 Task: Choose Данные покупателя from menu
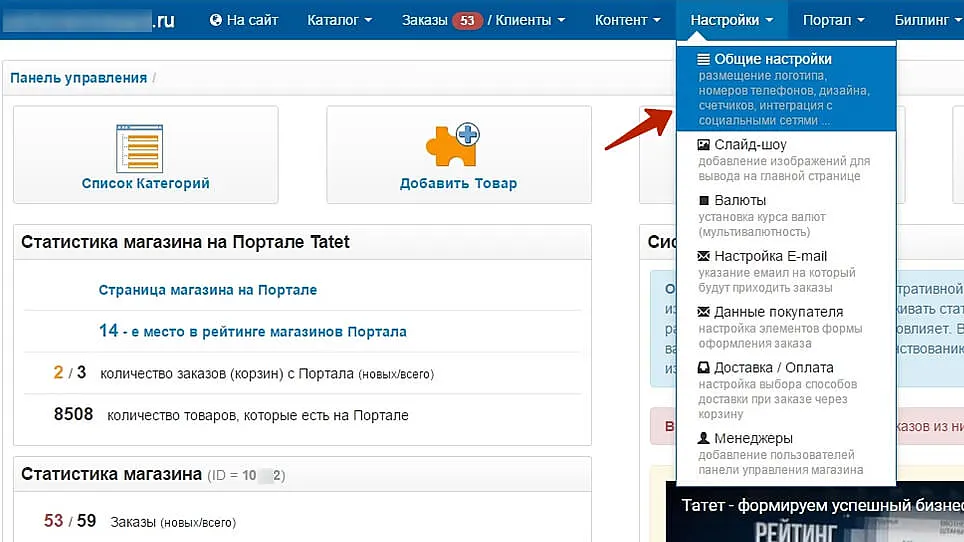(778, 312)
